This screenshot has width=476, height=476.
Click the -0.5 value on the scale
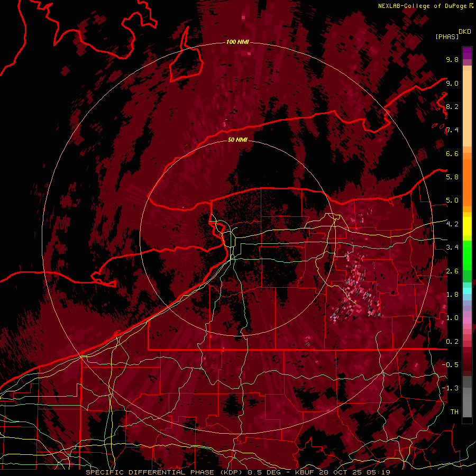[450, 364]
